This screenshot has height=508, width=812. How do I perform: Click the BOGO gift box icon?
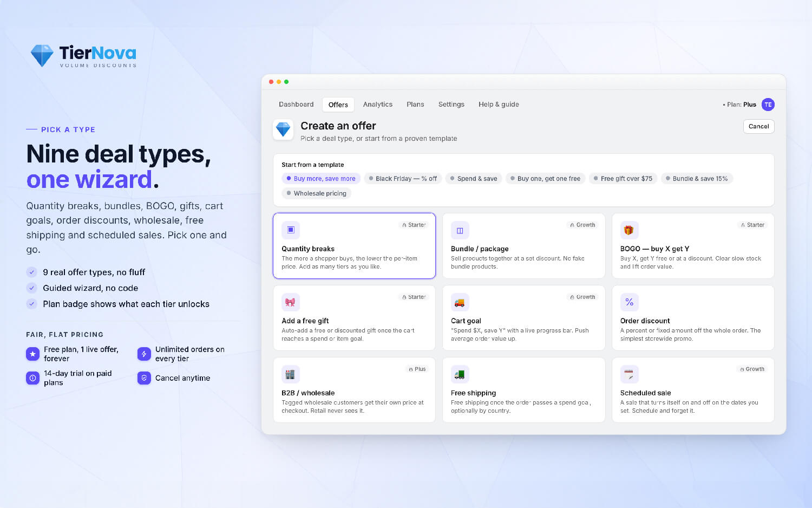pyautogui.click(x=629, y=230)
